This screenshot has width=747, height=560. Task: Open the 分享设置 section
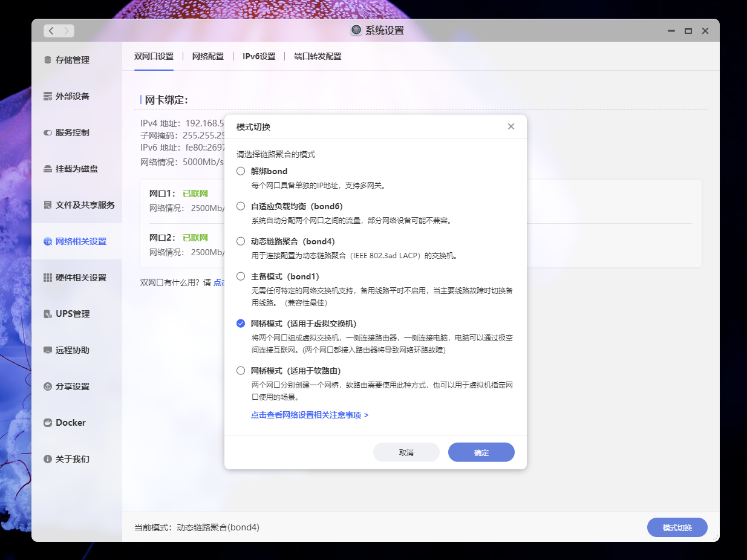[x=65, y=386]
